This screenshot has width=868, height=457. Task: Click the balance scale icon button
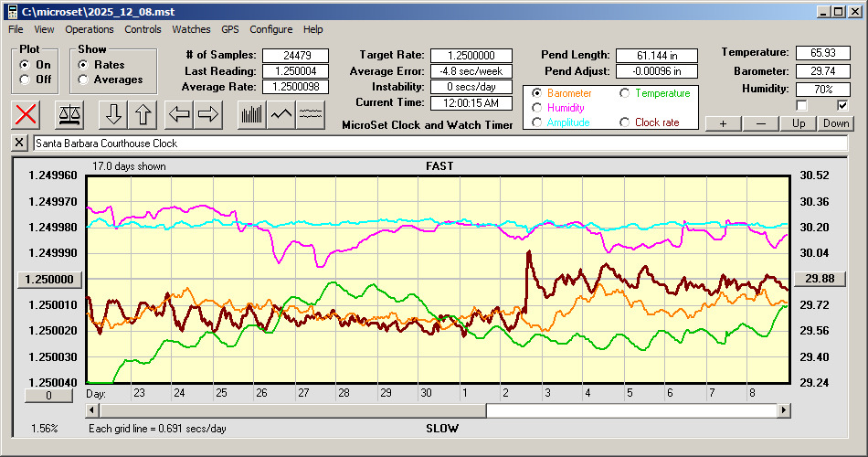tap(69, 114)
